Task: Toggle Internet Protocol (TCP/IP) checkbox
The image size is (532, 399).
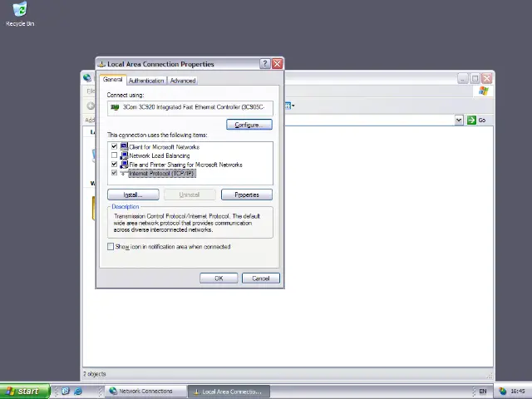Action: 115,173
